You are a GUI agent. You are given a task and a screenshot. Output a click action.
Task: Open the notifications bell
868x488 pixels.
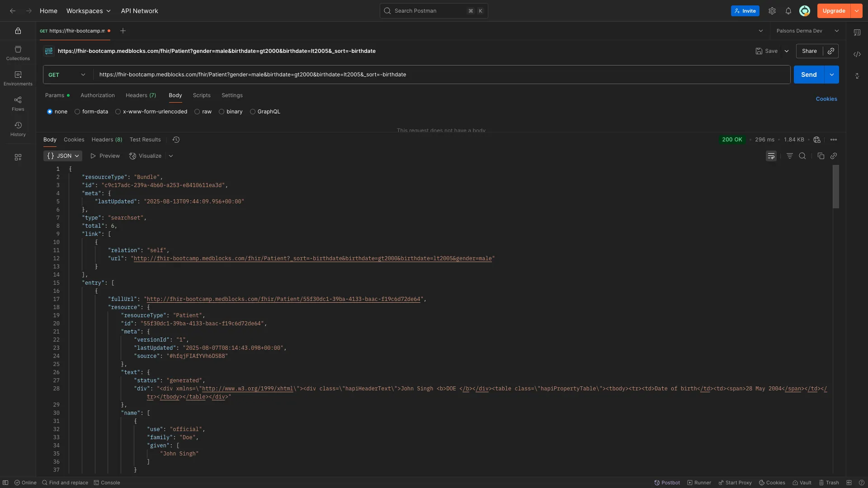(x=788, y=11)
